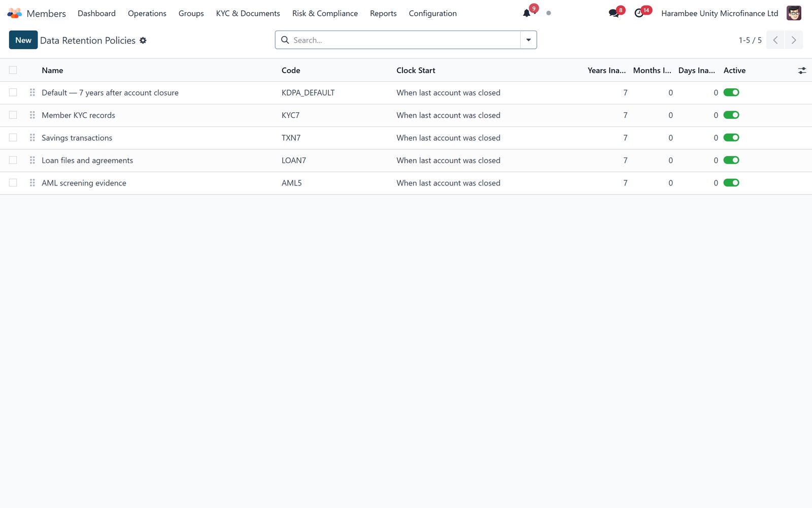Click the 1-5 / 5 pager counter
The height and width of the screenshot is (508, 812).
pyautogui.click(x=750, y=40)
